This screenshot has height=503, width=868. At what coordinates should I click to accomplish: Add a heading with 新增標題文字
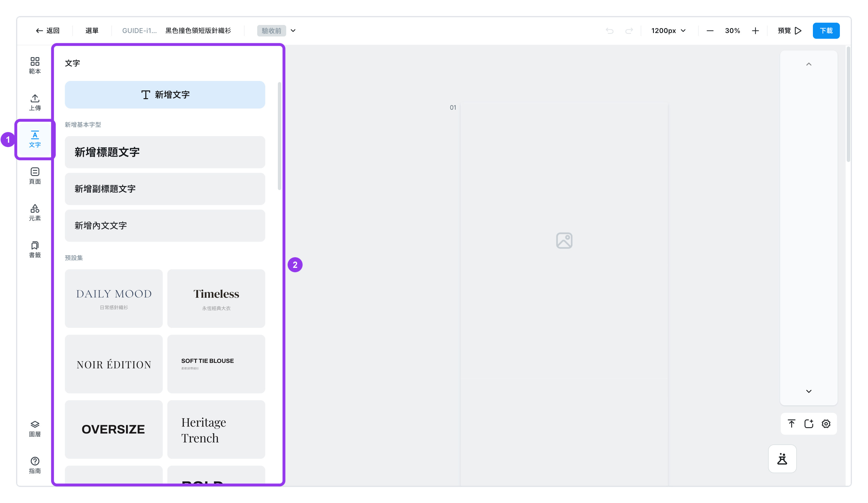pyautogui.click(x=165, y=152)
